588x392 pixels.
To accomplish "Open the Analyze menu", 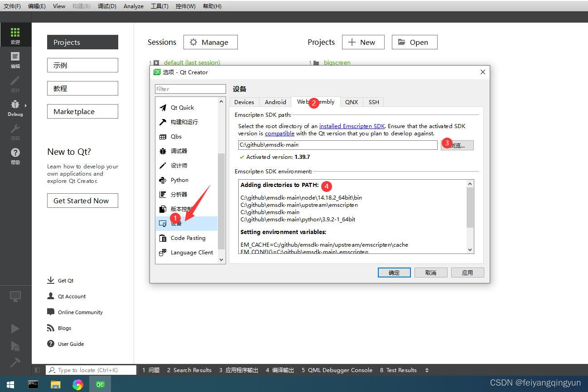I will click(133, 6).
